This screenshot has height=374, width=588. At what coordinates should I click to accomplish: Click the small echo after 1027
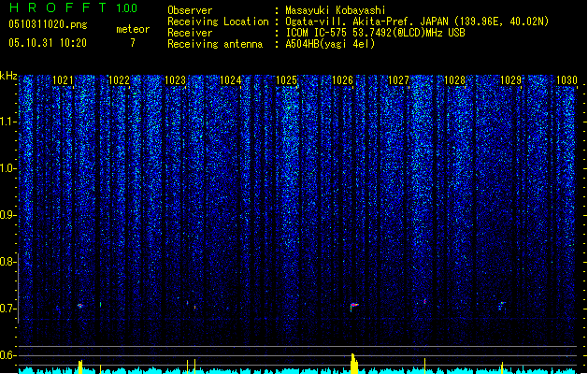pos(425,301)
